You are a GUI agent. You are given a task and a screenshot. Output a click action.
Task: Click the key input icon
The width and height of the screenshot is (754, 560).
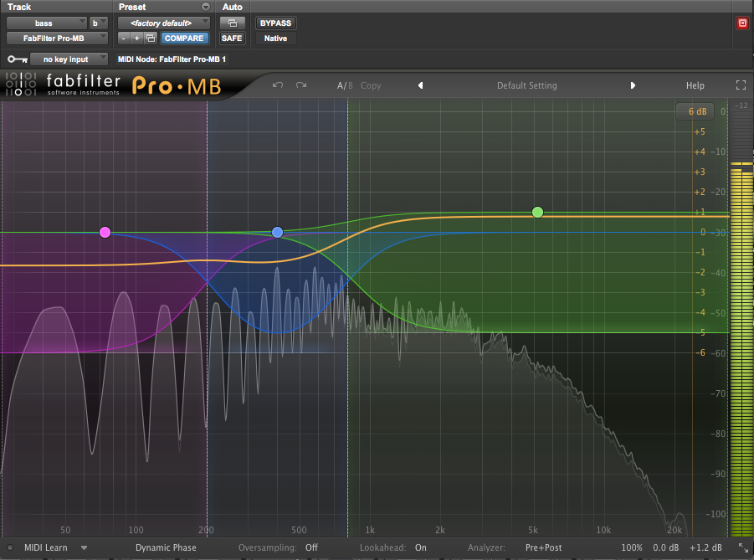tap(18, 59)
